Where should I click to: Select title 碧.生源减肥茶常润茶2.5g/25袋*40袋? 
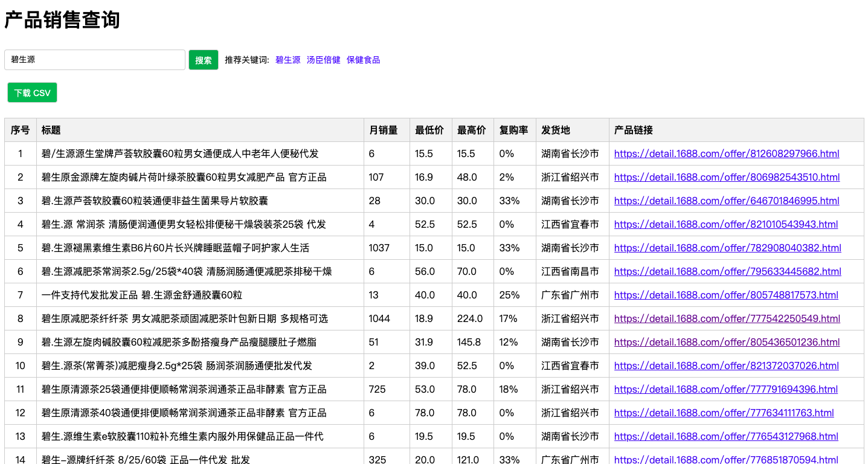coord(187,271)
